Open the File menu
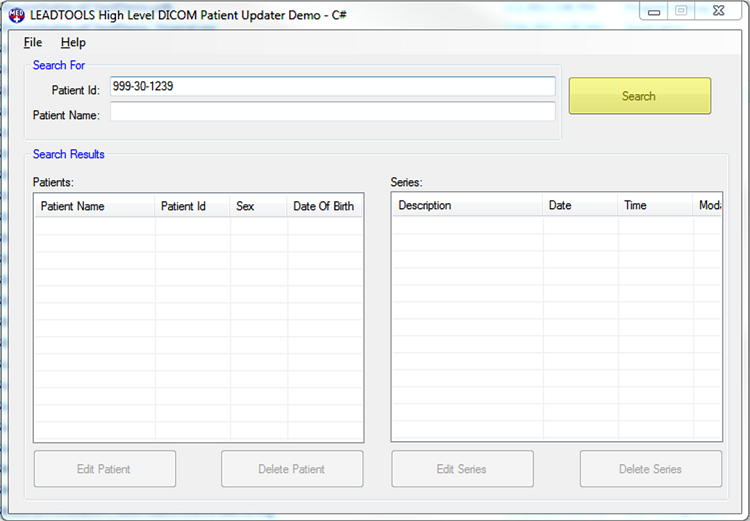The image size is (750, 521). (33, 43)
